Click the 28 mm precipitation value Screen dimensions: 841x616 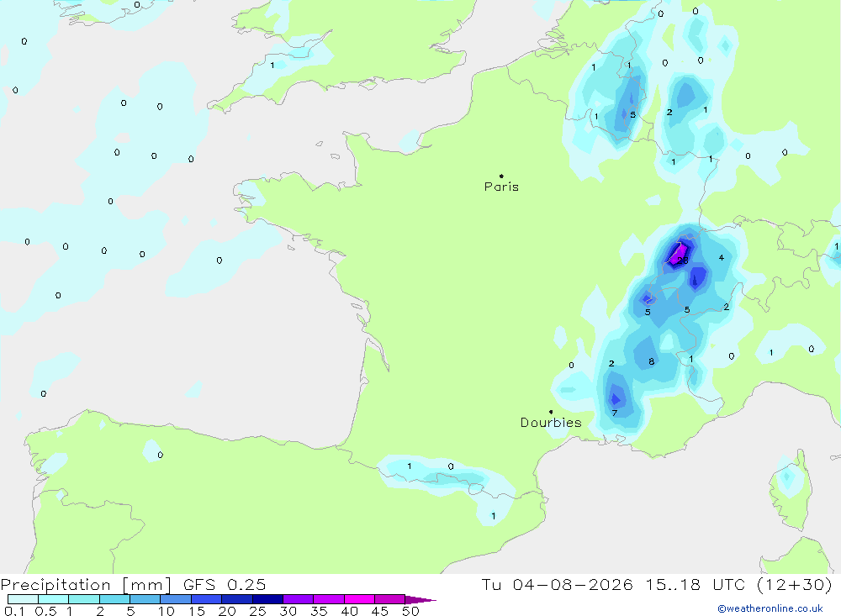click(683, 261)
